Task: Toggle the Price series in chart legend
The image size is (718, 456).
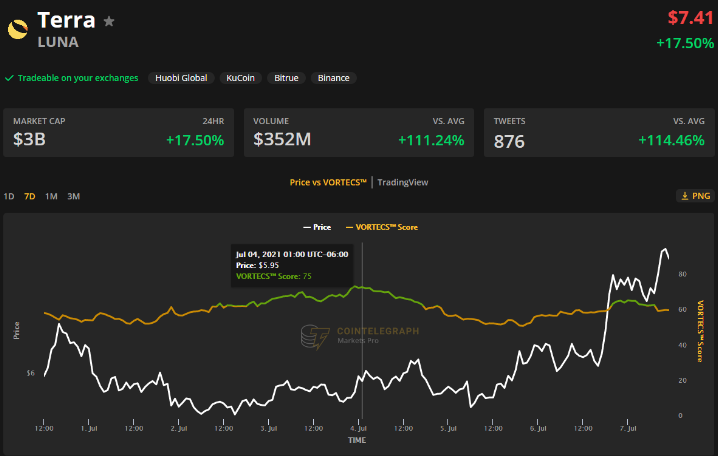Action: pos(317,227)
